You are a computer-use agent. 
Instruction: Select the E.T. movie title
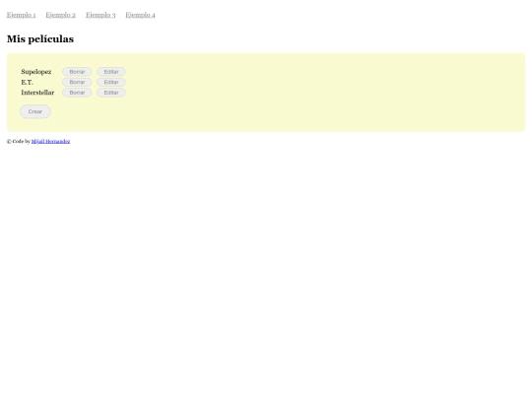[28, 82]
